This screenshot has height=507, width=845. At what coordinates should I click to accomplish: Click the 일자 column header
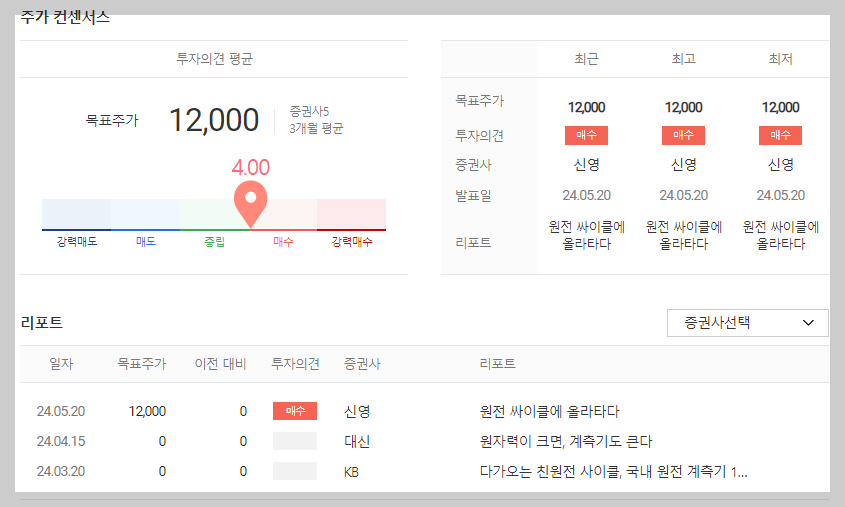pyautogui.click(x=61, y=364)
